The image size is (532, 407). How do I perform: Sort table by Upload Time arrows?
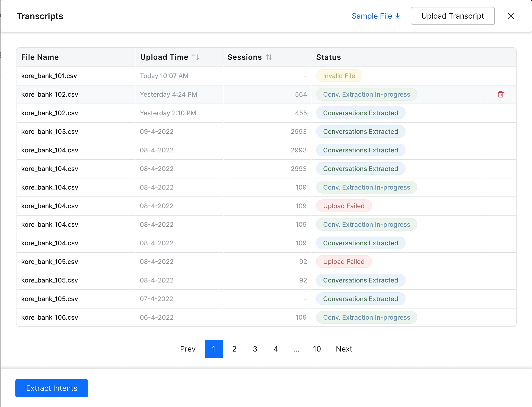click(x=196, y=57)
